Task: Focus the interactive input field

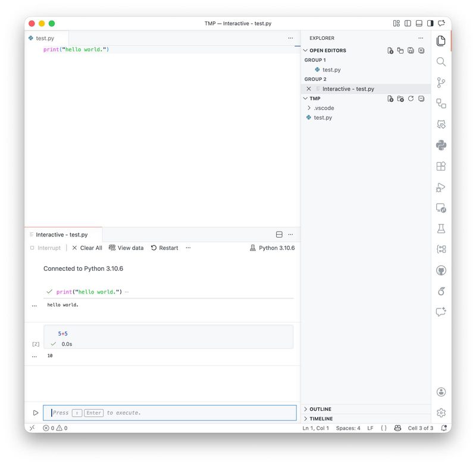Action: tap(170, 413)
